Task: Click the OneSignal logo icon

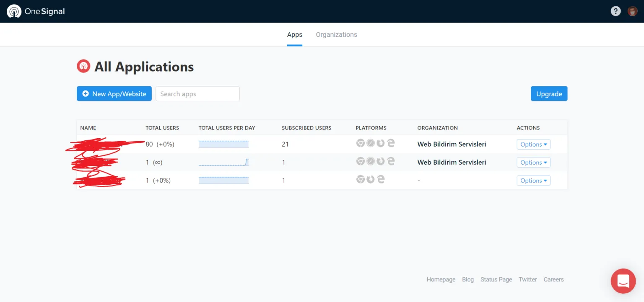Action: (14, 11)
